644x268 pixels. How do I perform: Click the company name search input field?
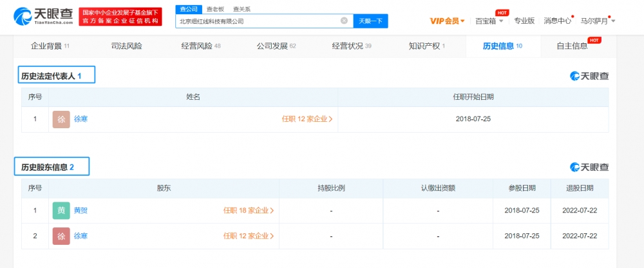[x=258, y=21]
